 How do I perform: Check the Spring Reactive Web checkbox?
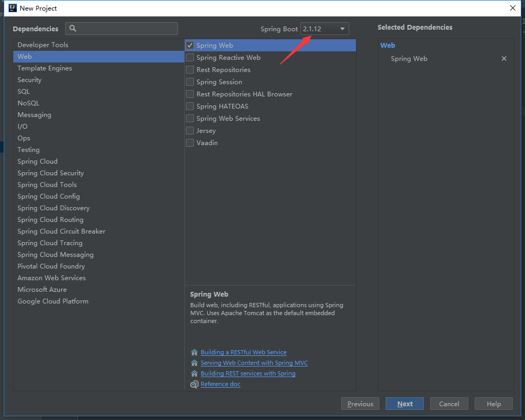(190, 58)
